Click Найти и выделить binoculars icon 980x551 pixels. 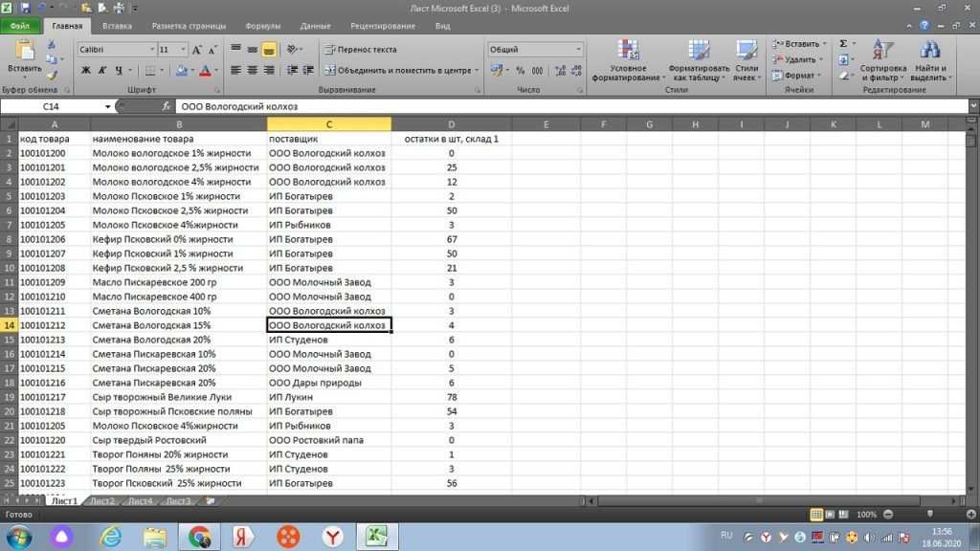point(929,61)
